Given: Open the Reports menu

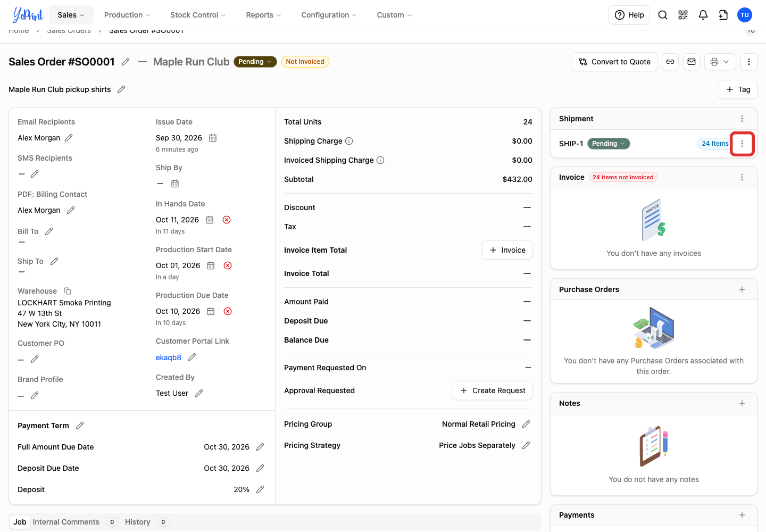Looking at the screenshot, I should (263, 15).
